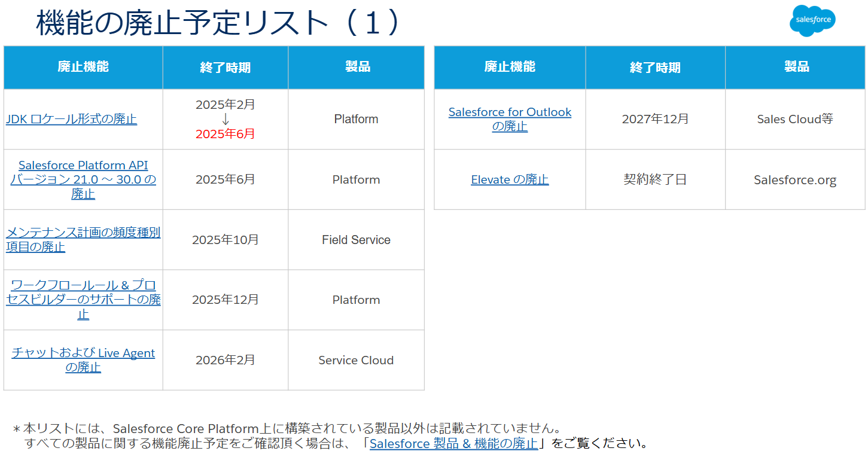Click left table header 終了時期
Screen dimensions: 868x454
coord(225,68)
